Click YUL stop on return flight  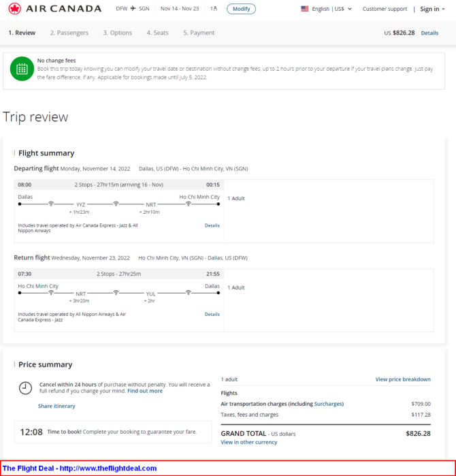pos(151,293)
